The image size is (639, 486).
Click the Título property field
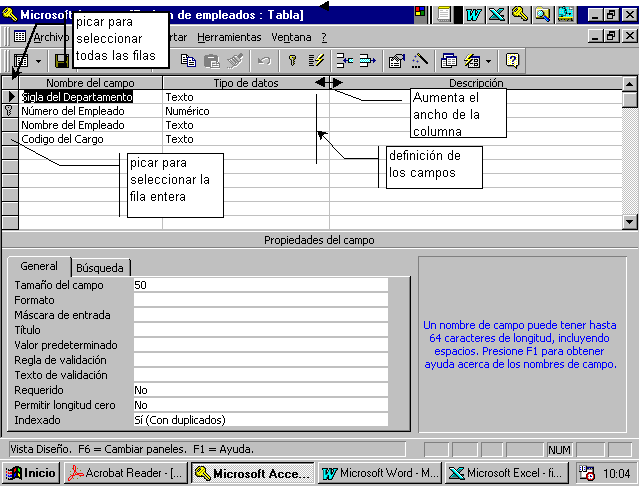[260, 330]
